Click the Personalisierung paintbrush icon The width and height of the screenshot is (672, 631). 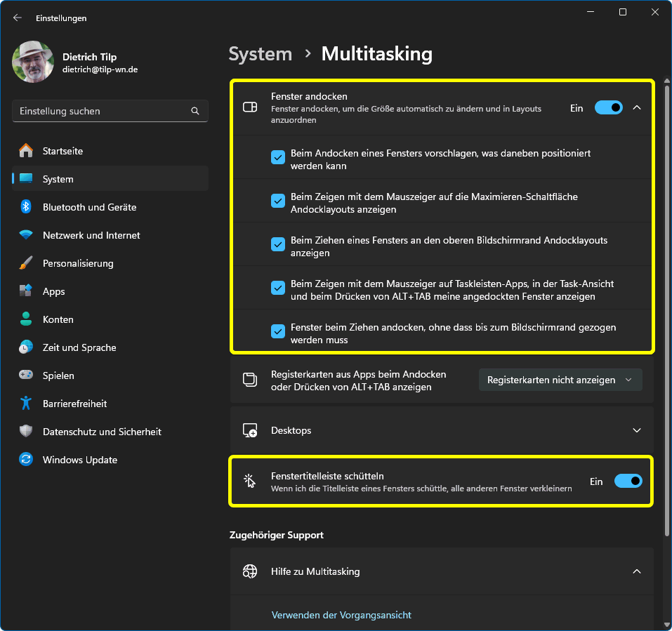click(26, 263)
